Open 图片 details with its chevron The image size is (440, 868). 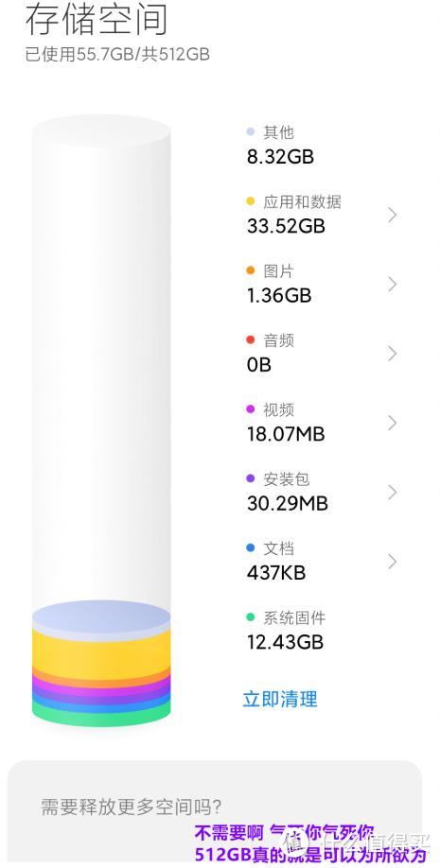(x=393, y=284)
